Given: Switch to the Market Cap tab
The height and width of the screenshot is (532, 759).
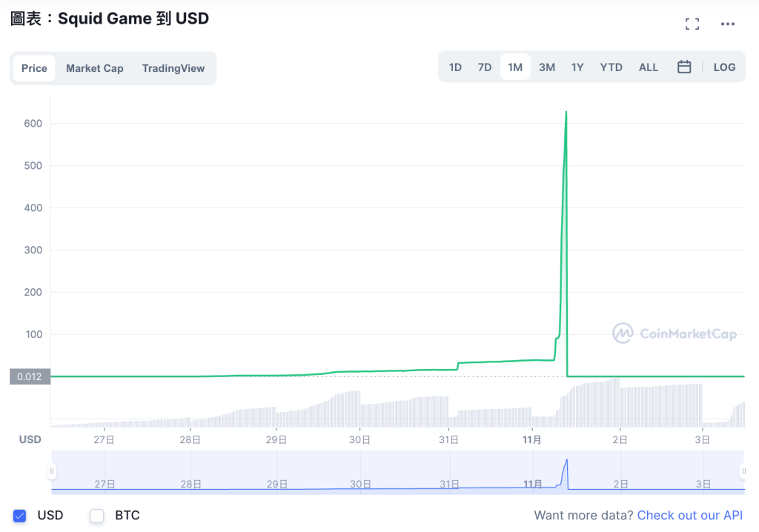Looking at the screenshot, I should point(94,68).
